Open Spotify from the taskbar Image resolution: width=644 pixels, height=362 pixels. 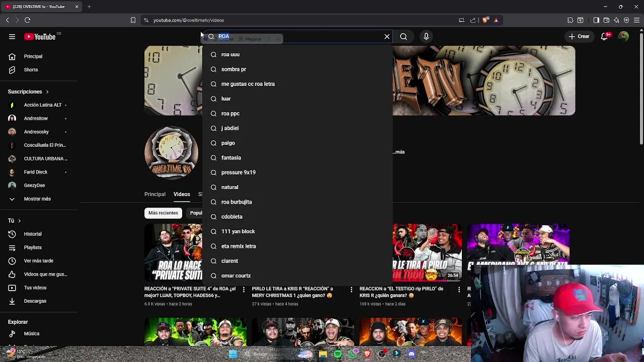pyautogui.click(x=338, y=354)
